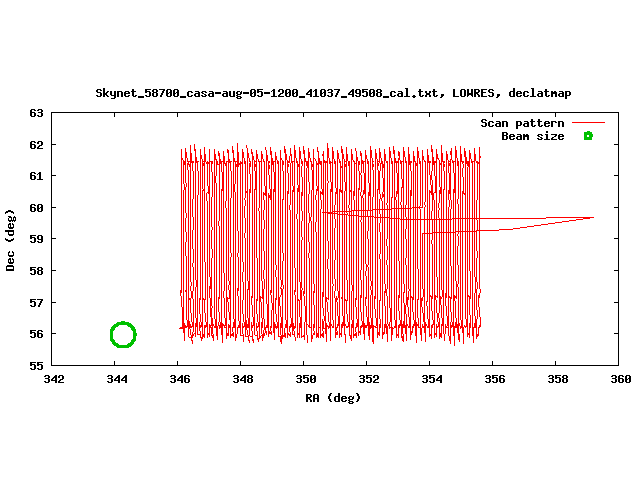
Task: Click the y-axis tick label 56
Action: point(36,334)
